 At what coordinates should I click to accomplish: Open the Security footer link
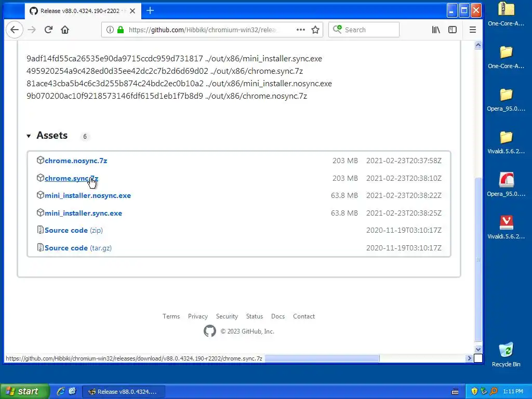[x=227, y=316]
